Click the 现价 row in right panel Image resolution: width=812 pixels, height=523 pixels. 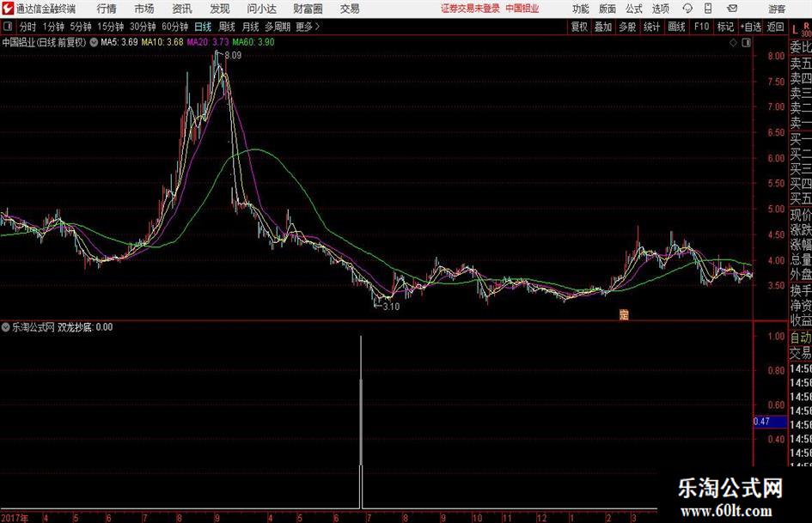[801, 215]
